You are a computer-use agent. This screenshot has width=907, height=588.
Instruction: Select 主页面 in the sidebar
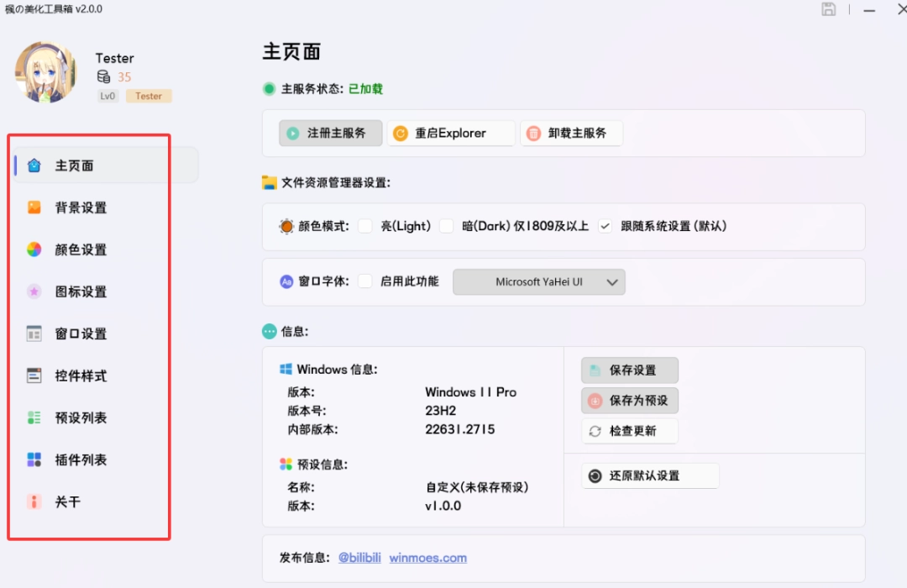(74, 165)
